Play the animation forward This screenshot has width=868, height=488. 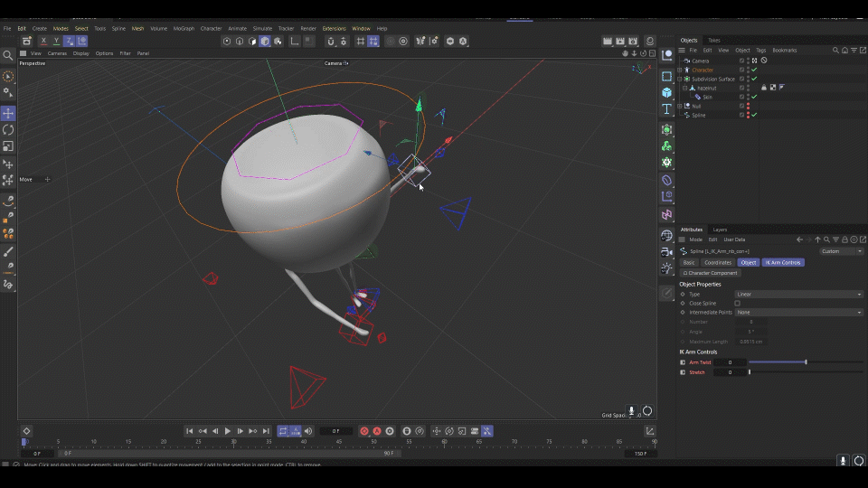(x=228, y=431)
